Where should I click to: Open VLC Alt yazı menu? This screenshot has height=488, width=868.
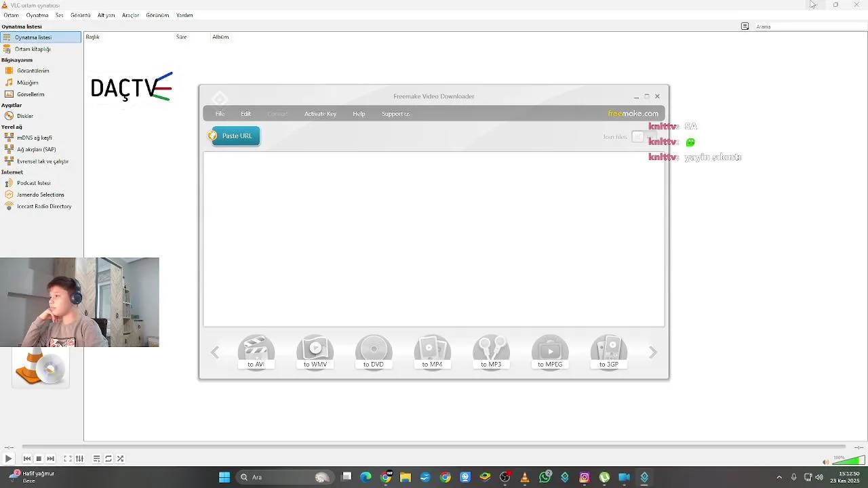pyautogui.click(x=106, y=15)
